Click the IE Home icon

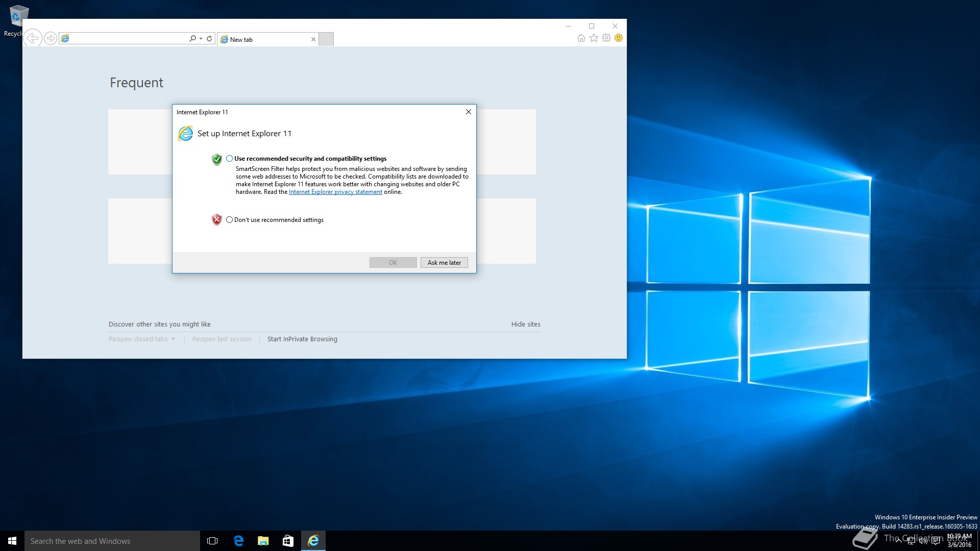click(581, 38)
